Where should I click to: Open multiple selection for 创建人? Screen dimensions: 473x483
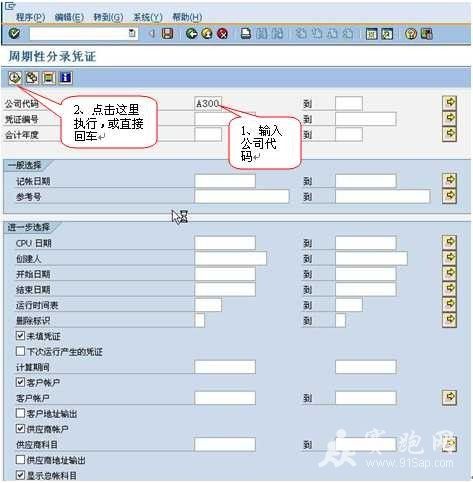tap(449, 258)
